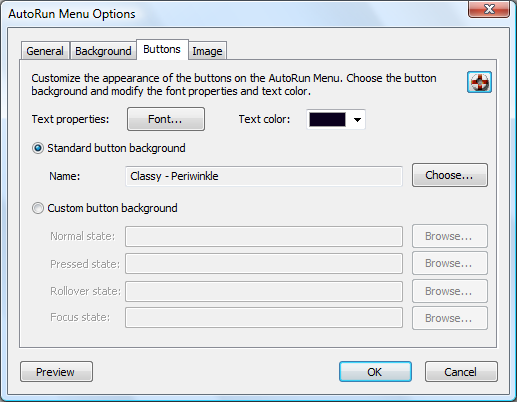Switch to the General tab

pos(45,51)
